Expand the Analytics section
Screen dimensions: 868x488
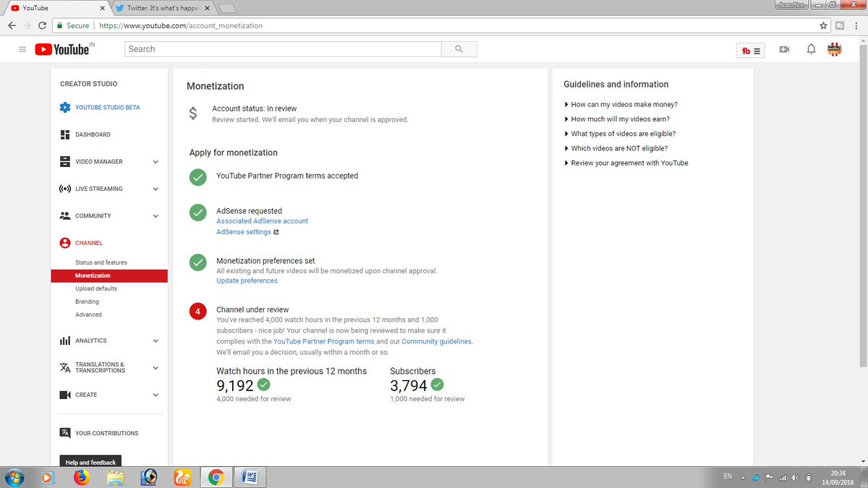156,341
